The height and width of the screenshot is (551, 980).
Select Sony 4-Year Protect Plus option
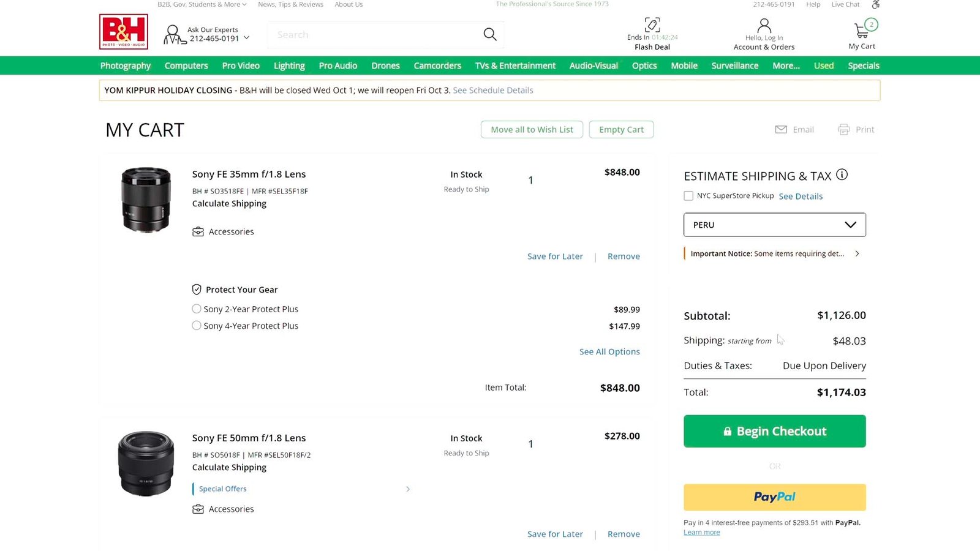tap(197, 326)
